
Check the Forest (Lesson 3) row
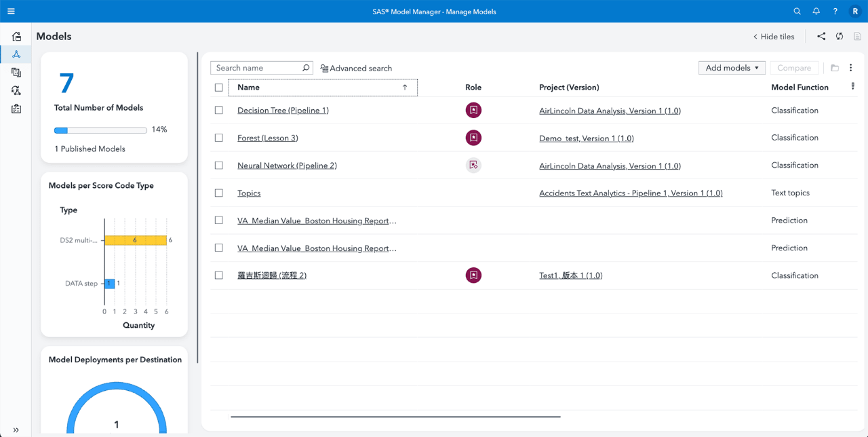pyautogui.click(x=218, y=138)
